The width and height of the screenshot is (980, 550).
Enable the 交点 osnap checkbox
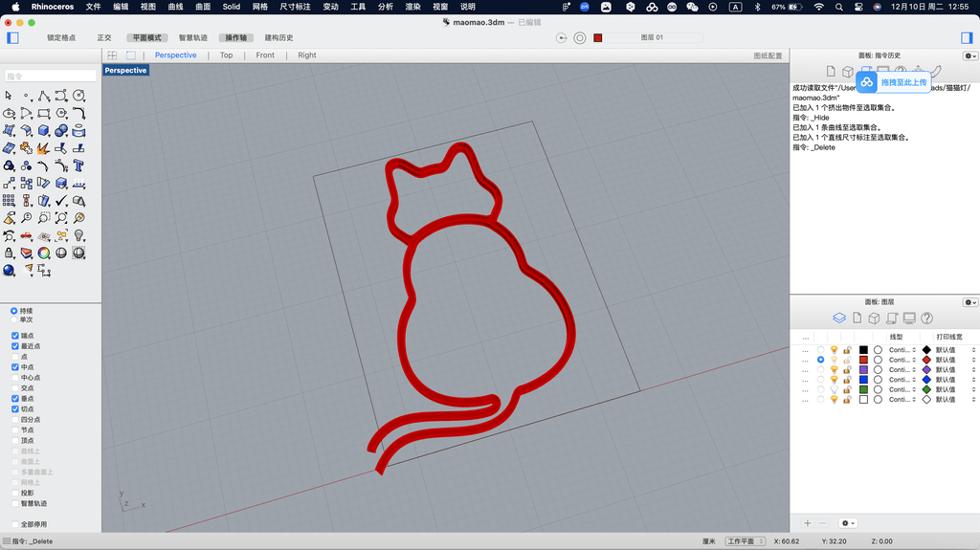tap(15, 388)
